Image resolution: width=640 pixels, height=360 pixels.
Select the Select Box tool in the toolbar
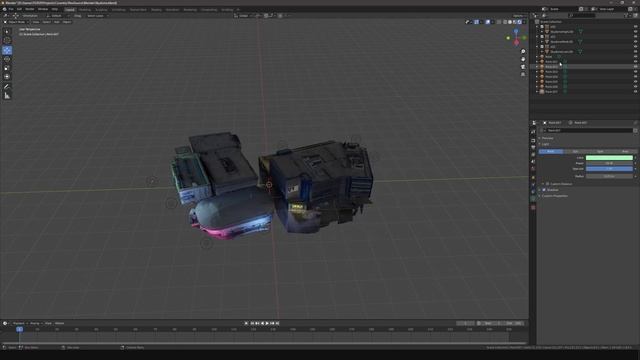point(7,31)
